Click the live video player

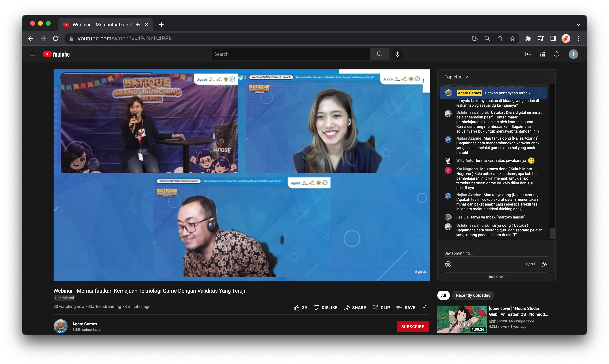tap(242, 175)
